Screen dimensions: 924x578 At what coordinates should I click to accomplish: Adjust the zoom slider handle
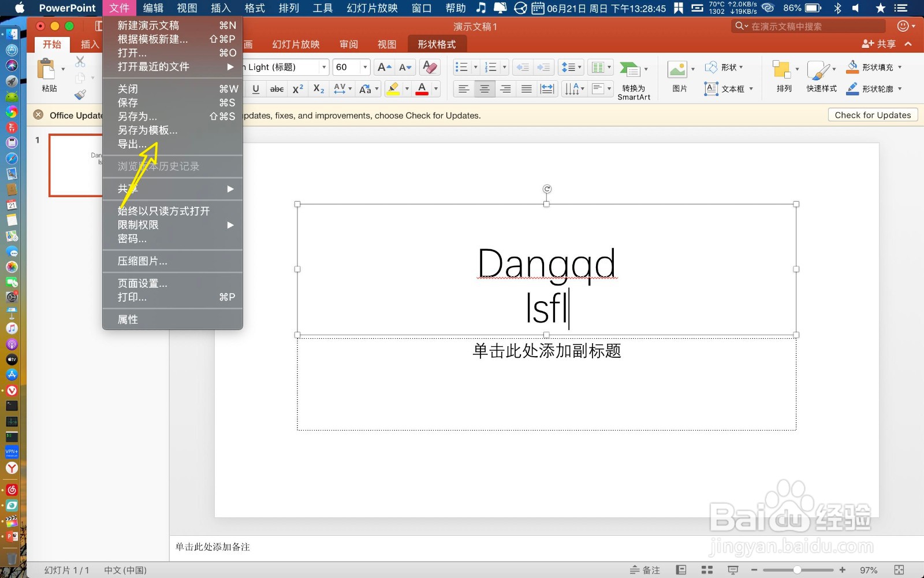point(797,570)
